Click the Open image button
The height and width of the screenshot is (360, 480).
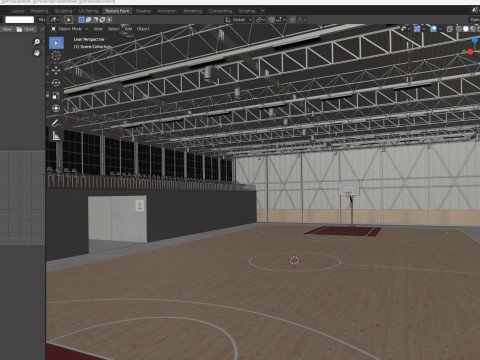[26, 29]
